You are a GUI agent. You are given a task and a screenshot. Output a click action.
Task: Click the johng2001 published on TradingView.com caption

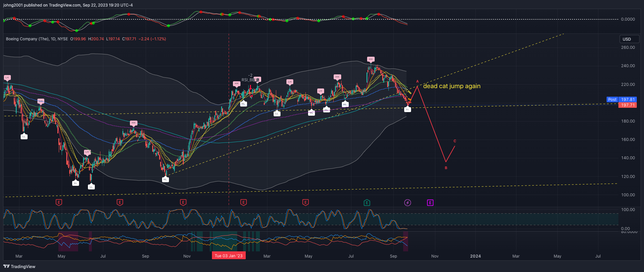tap(68, 5)
